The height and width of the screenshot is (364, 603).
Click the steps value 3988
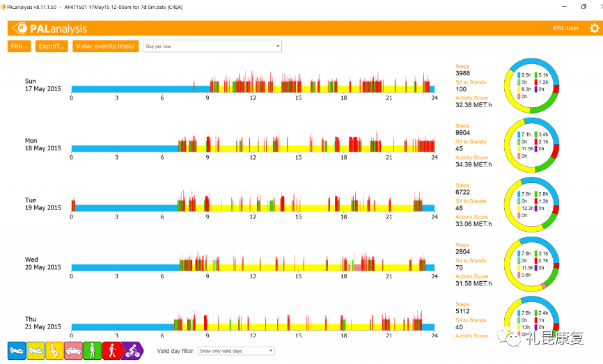[x=462, y=73]
